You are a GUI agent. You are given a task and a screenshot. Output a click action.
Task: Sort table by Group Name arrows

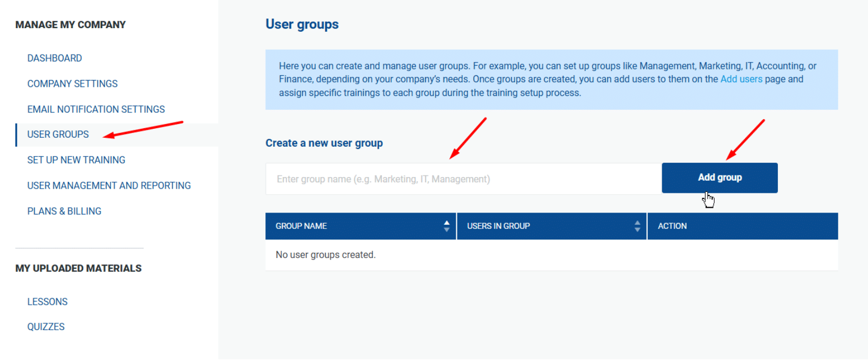pyautogui.click(x=447, y=226)
